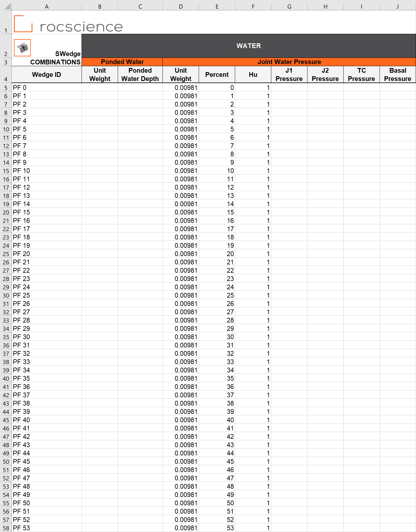Click the Ponded Water header cell
The width and height of the screenshot is (416, 532).
[x=122, y=62]
